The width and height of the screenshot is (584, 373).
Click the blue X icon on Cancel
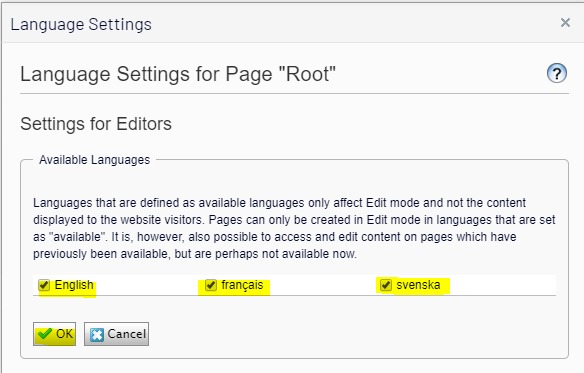tap(97, 334)
